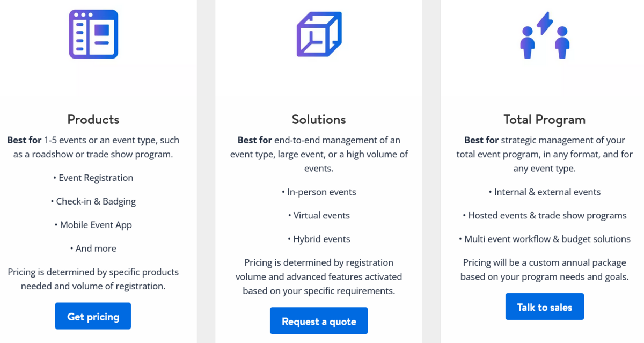Click the Check-in & Badging item
The height and width of the screenshot is (343, 644).
pyautogui.click(x=93, y=201)
